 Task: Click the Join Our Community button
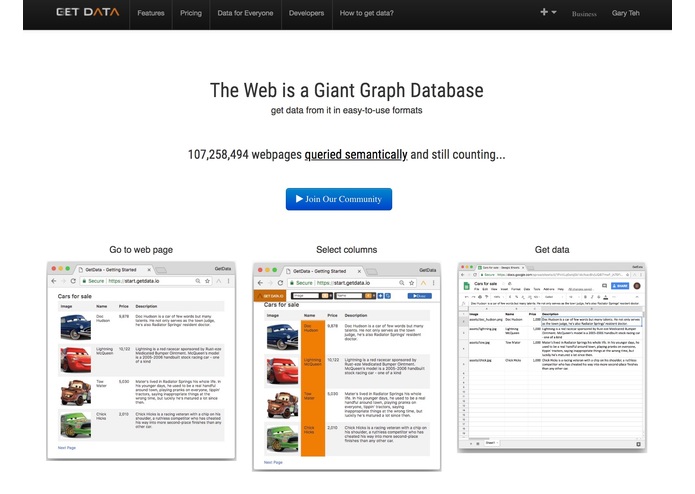[339, 199]
